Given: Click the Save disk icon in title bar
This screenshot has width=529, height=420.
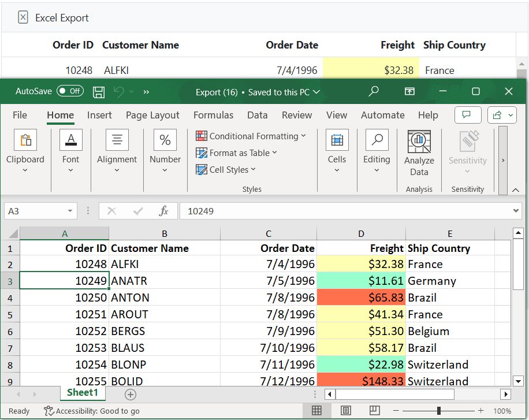Looking at the screenshot, I should [x=99, y=92].
